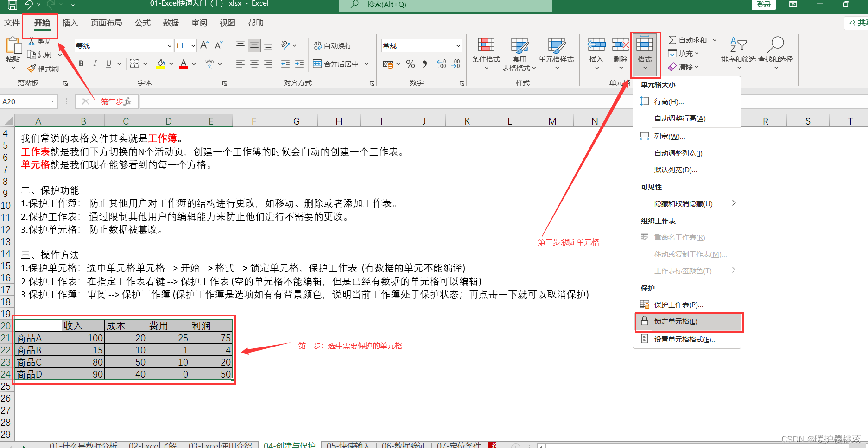
Task: Apply the red font color
Action: point(184,64)
